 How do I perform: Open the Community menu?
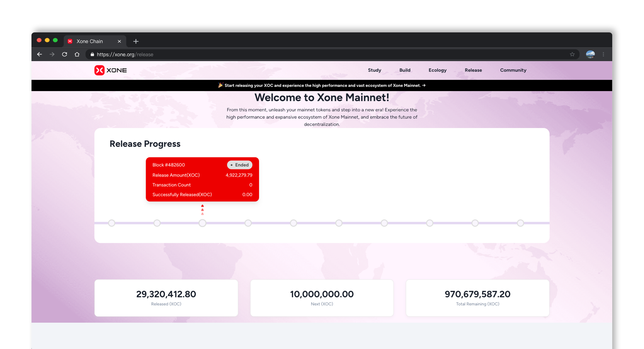click(x=513, y=70)
